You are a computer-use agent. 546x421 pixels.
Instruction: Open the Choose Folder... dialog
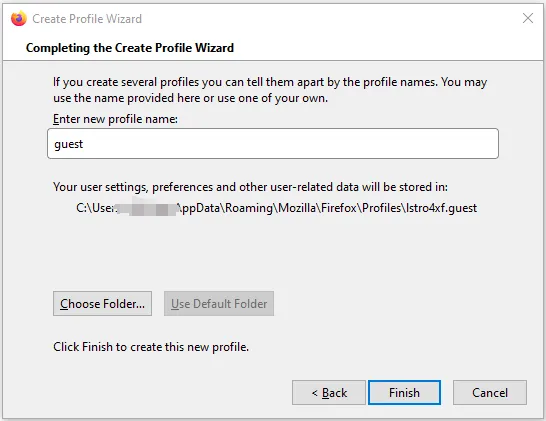[x=102, y=304]
